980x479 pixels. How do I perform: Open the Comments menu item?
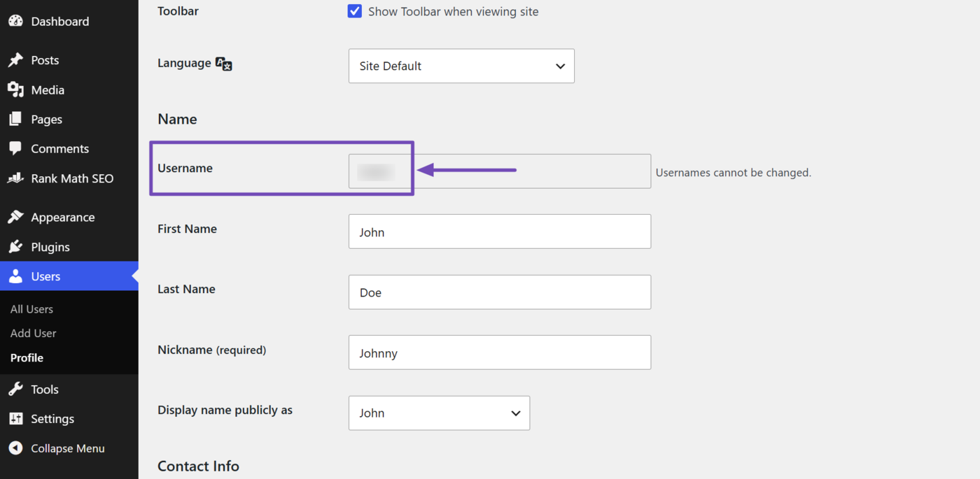point(69,148)
